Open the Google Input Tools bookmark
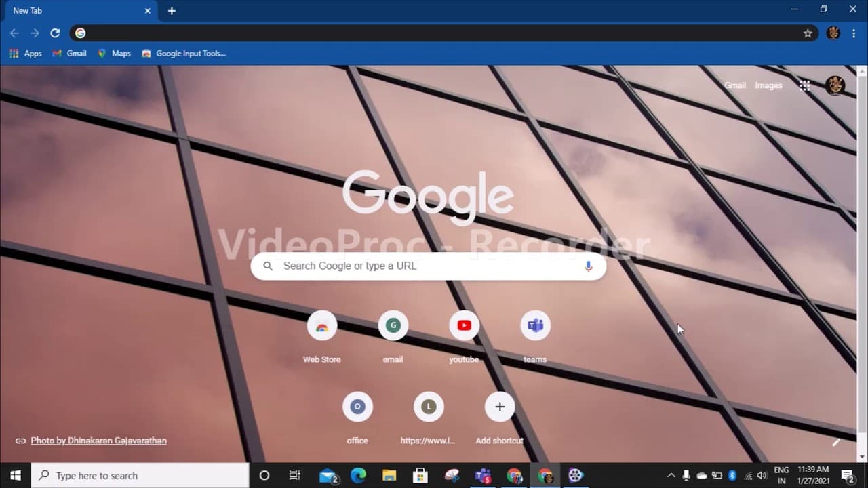The height and width of the screenshot is (488, 868). [x=184, y=53]
